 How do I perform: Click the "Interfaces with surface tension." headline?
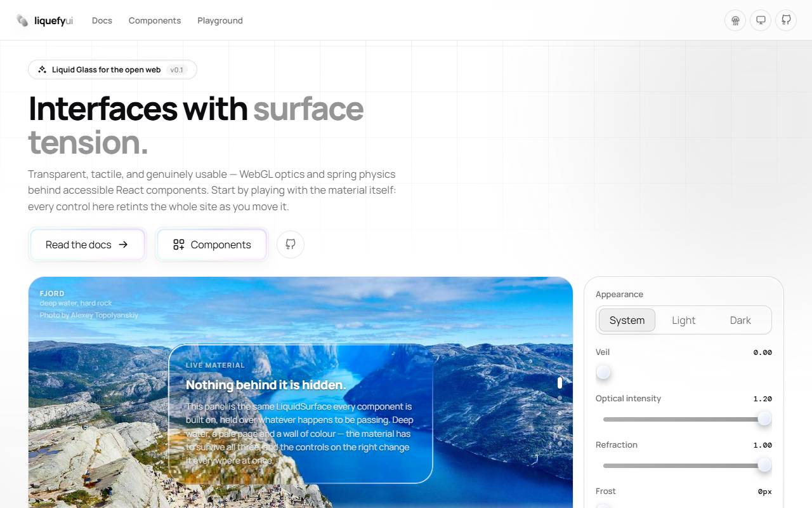pyautogui.click(x=196, y=125)
